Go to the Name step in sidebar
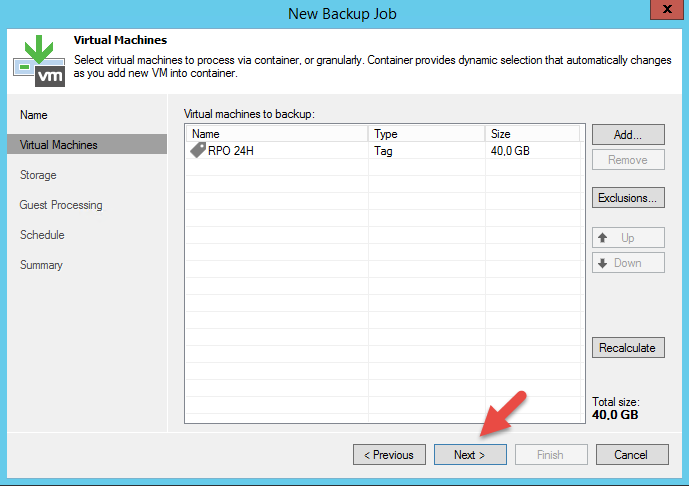Screen dimensions: 689x486 (x=34, y=115)
